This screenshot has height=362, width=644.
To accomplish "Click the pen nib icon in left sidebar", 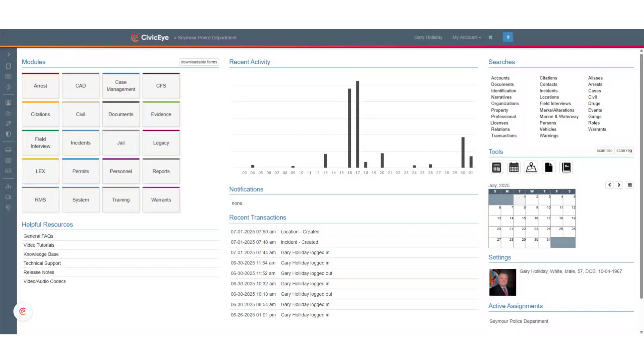I will pyautogui.click(x=8, y=124).
